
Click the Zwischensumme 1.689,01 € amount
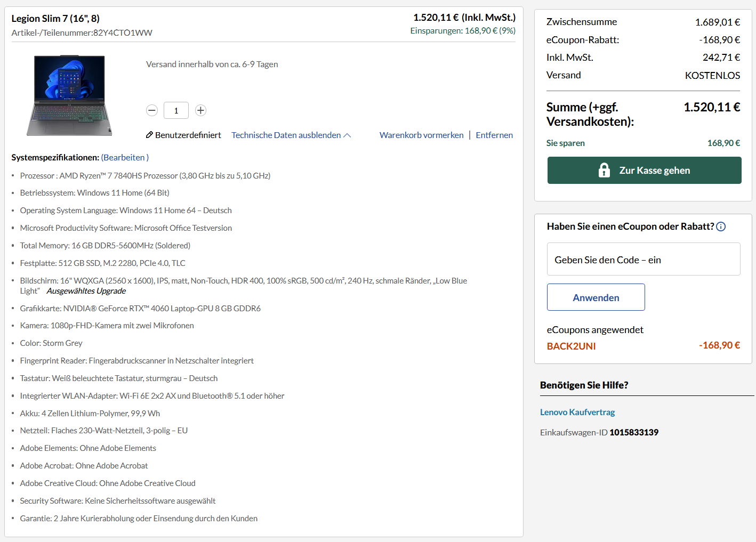pyautogui.click(x=717, y=22)
